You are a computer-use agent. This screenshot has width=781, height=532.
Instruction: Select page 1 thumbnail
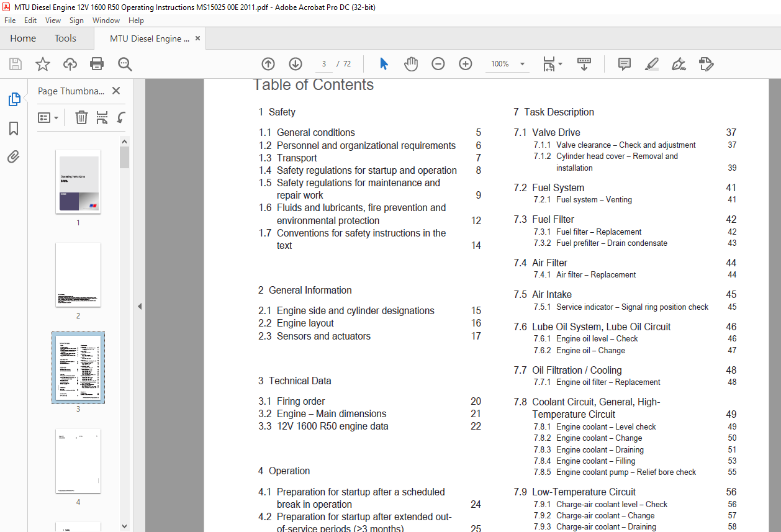point(78,181)
